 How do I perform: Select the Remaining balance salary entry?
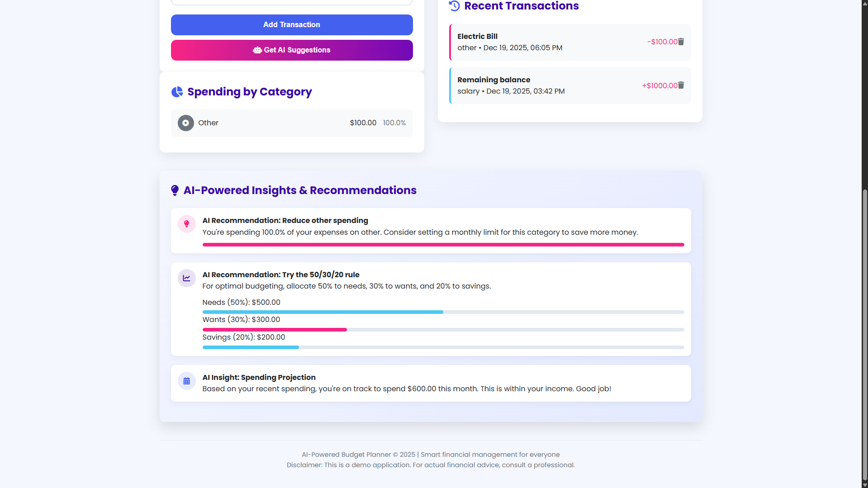pyautogui.click(x=543, y=85)
